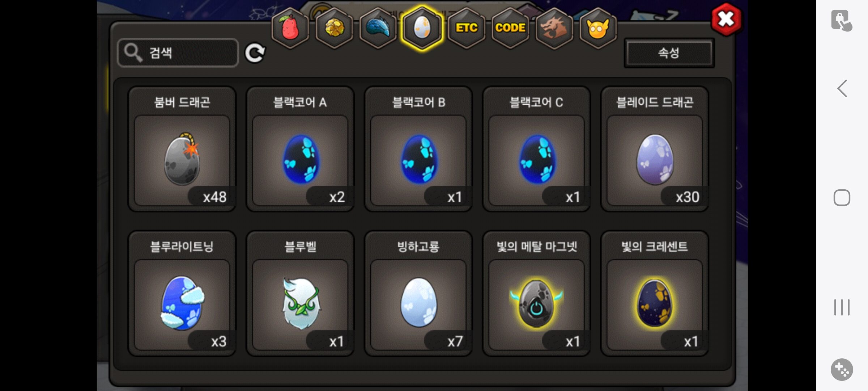Select the 블랙코어 A egg
The height and width of the screenshot is (391, 868).
tap(300, 149)
